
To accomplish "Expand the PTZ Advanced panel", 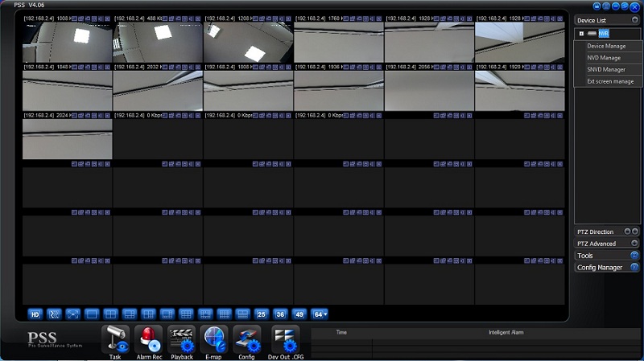I will (x=634, y=244).
